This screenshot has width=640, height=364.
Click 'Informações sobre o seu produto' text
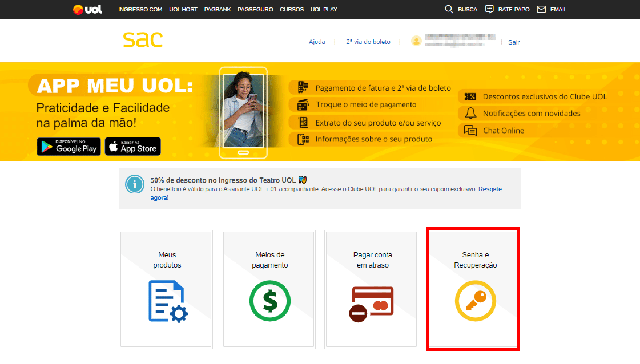pyautogui.click(x=373, y=139)
